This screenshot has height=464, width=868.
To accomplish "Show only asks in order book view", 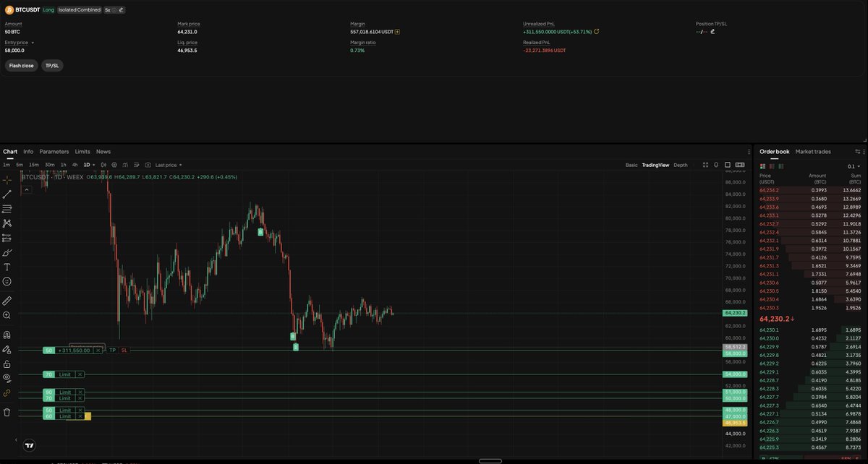I will point(772,166).
